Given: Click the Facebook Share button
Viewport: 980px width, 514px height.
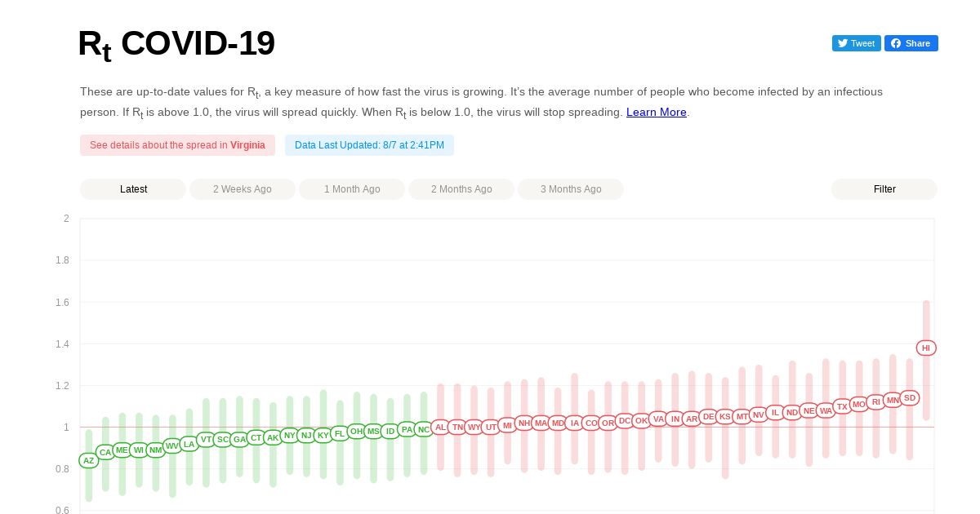Looking at the screenshot, I should tap(911, 43).
